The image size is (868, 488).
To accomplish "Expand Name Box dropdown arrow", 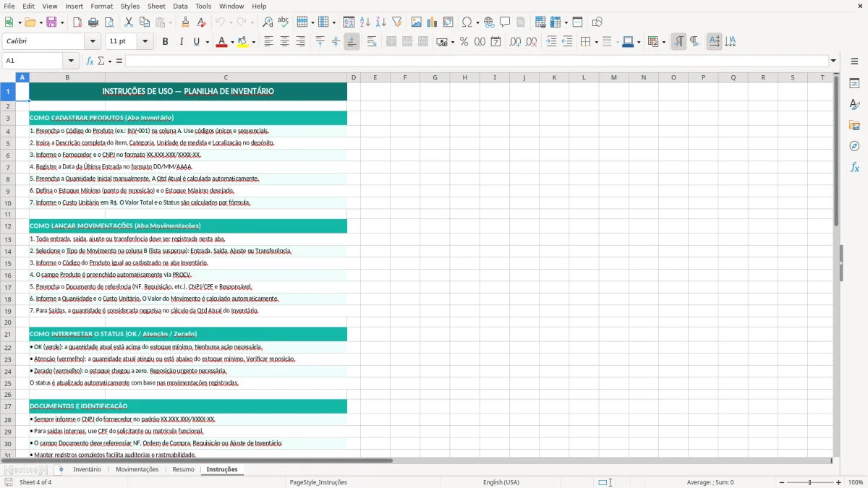I will 71,61.
